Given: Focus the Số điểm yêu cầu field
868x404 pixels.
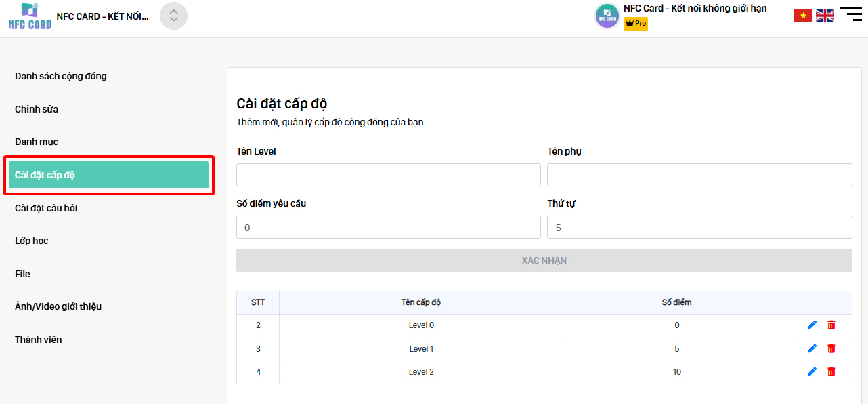Looking at the screenshot, I should (x=388, y=228).
